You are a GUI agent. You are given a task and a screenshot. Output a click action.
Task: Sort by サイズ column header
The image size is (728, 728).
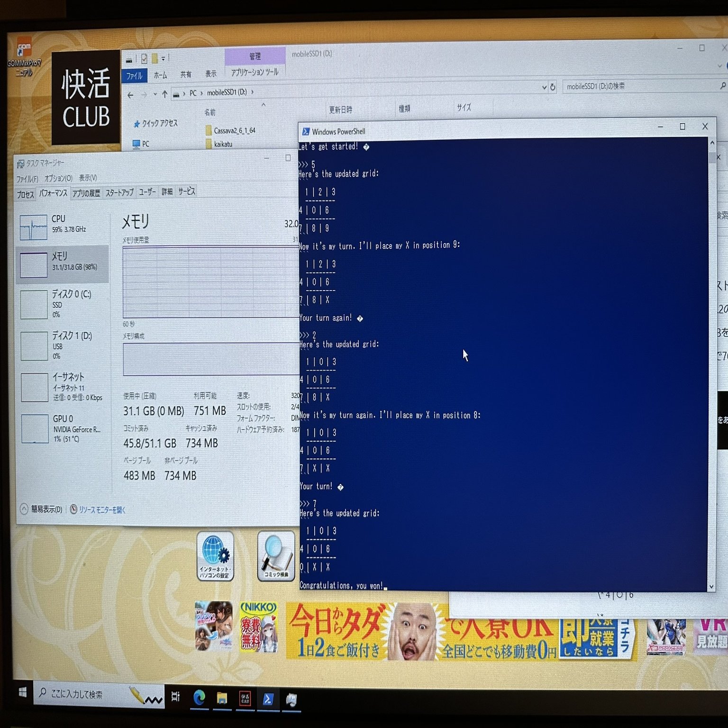464,108
